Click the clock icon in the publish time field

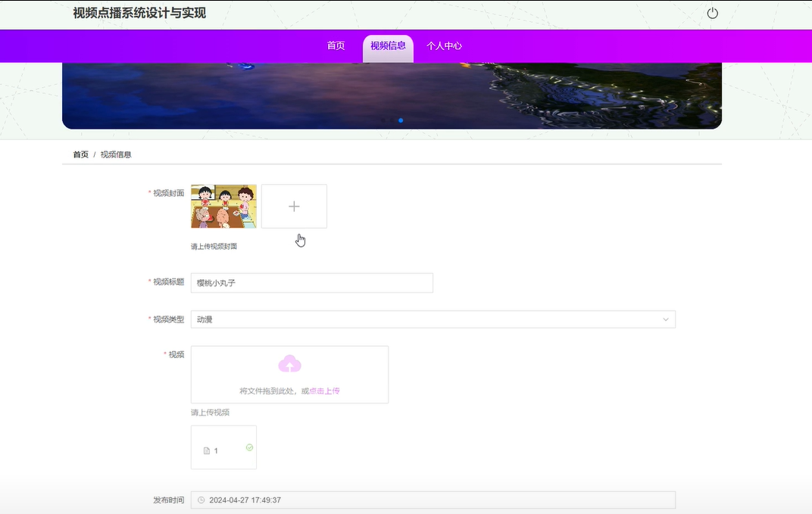[201, 500]
